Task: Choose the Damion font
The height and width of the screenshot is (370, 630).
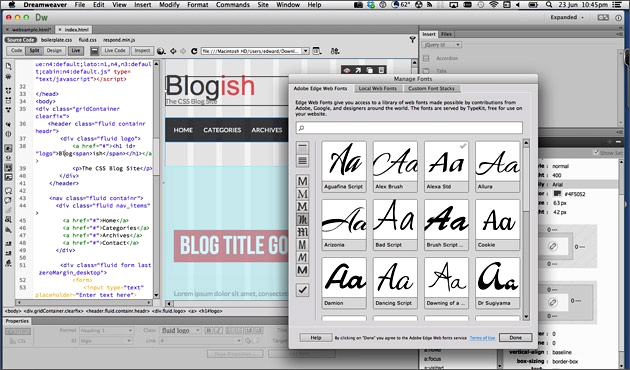Action: [344, 283]
